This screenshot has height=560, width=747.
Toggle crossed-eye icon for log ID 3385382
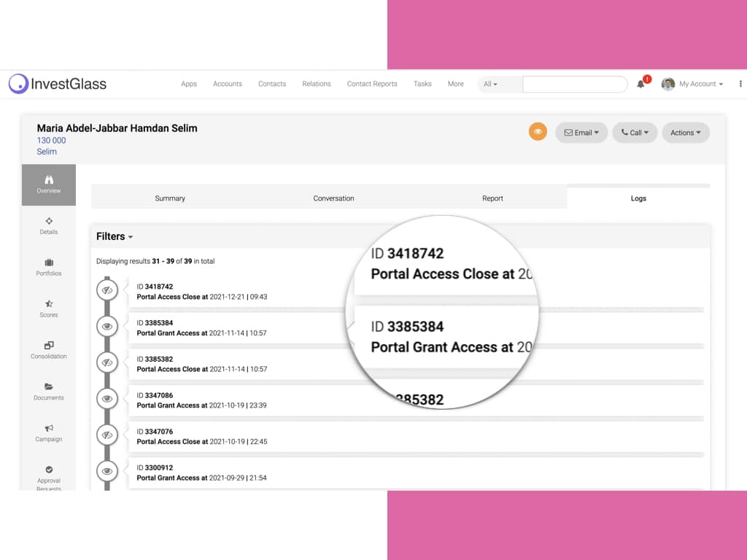pyautogui.click(x=107, y=362)
